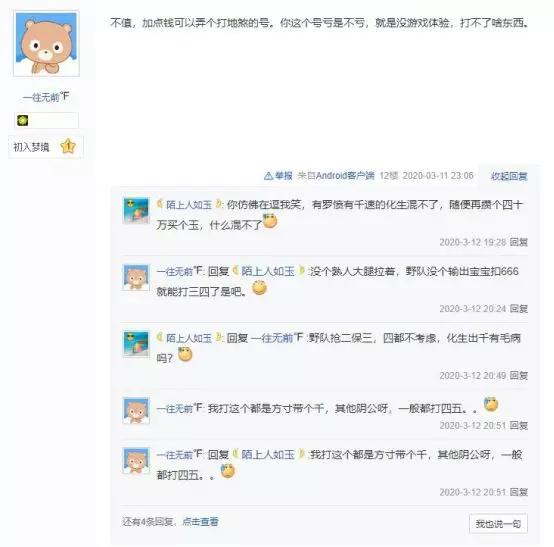Reply to the 20:49 comment

pyautogui.click(x=519, y=375)
